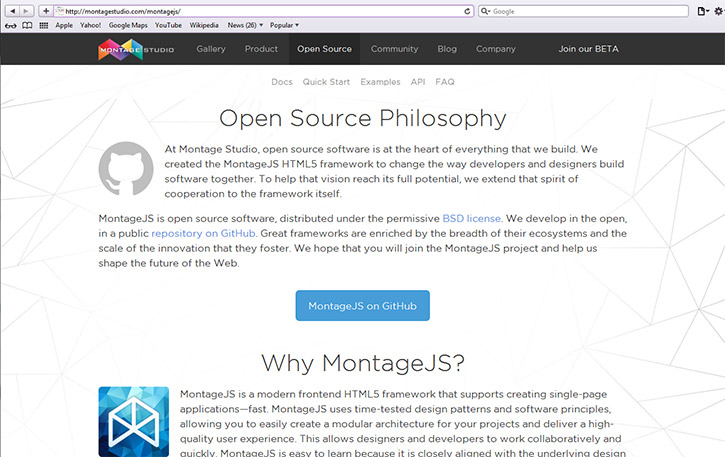The height and width of the screenshot is (457, 725).
Task: Open the Apple bookmark
Action: [64, 25]
